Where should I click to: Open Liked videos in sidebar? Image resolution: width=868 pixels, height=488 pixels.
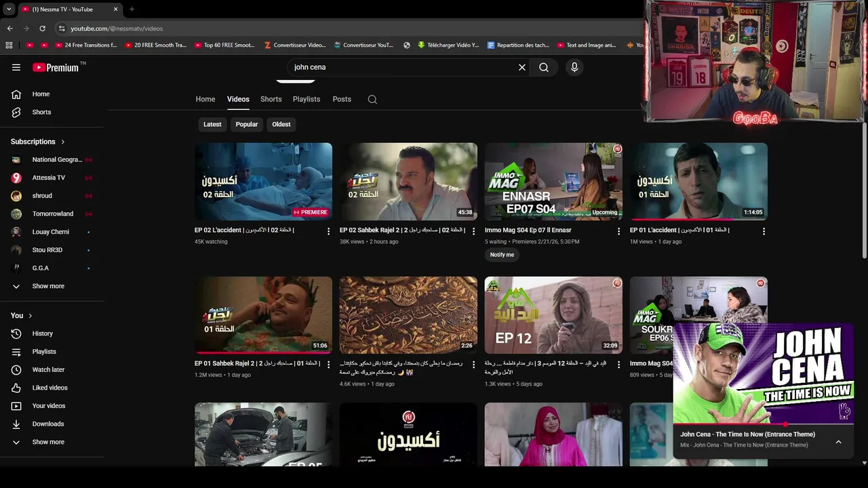coord(50,388)
